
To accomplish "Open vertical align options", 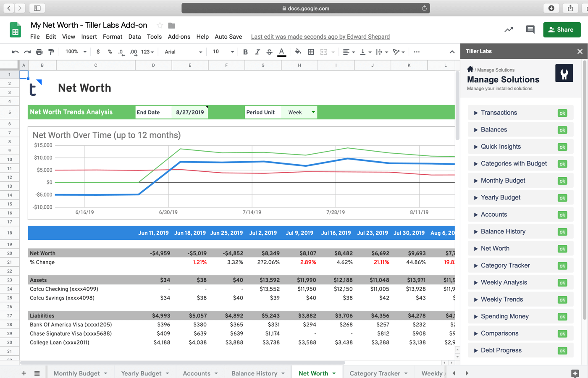I will click(365, 52).
